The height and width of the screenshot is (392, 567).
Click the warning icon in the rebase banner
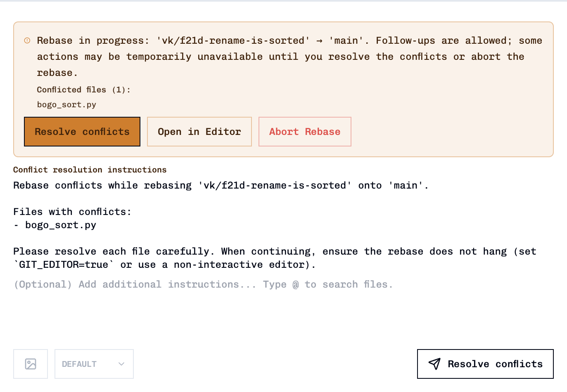(x=27, y=40)
